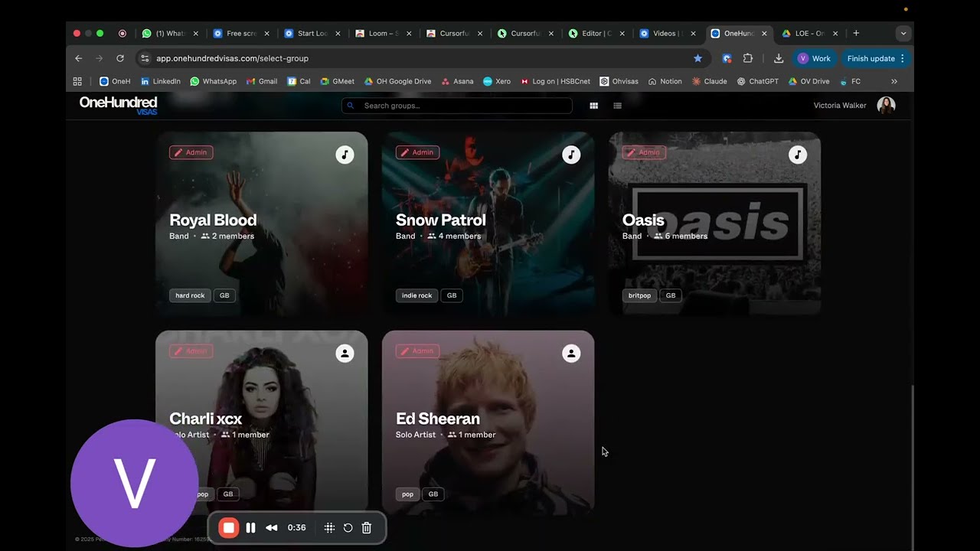
Task: Open the Charli xcx group title
Action: pyautogui.click(x=205, y=419)
